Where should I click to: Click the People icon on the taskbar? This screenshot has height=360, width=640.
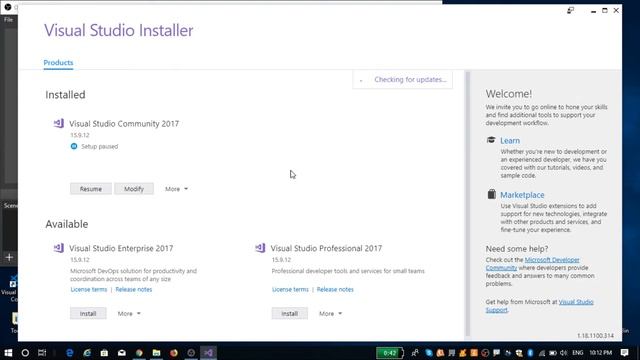coord(415,353)
